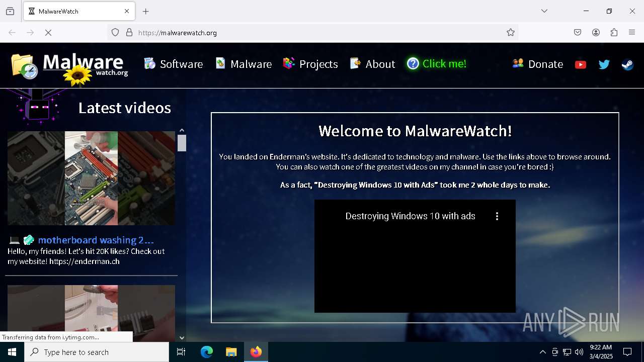Viewport: 644px width, 362px height.
Task: Click the Software disc icon
Action: (149, 63)
